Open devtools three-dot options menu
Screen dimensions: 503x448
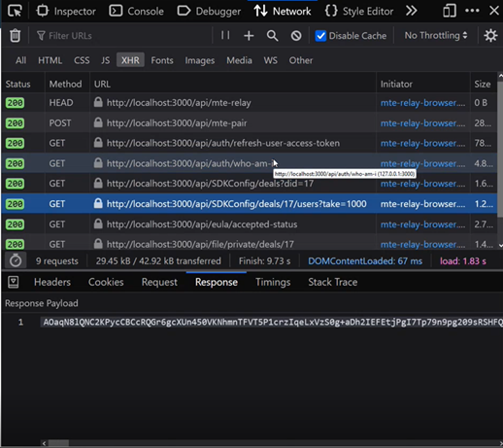[x=472, y=11]
